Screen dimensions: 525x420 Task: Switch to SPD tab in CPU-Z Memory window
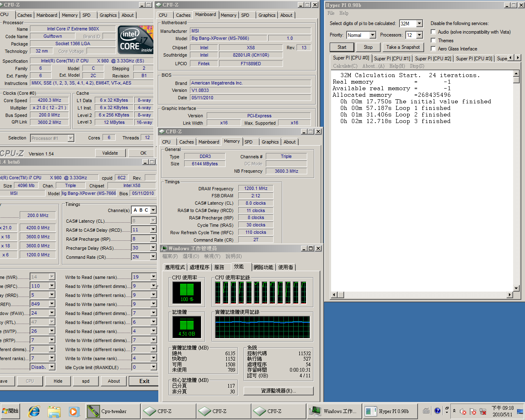tap(249, 142)
